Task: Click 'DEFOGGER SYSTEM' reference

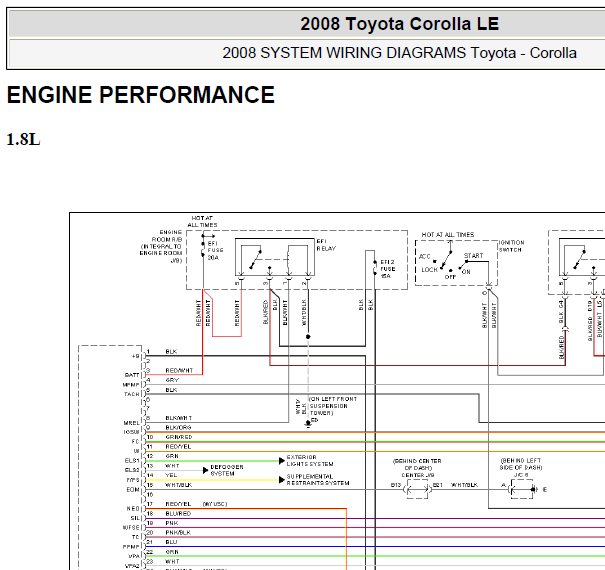Action: (227, 470)
